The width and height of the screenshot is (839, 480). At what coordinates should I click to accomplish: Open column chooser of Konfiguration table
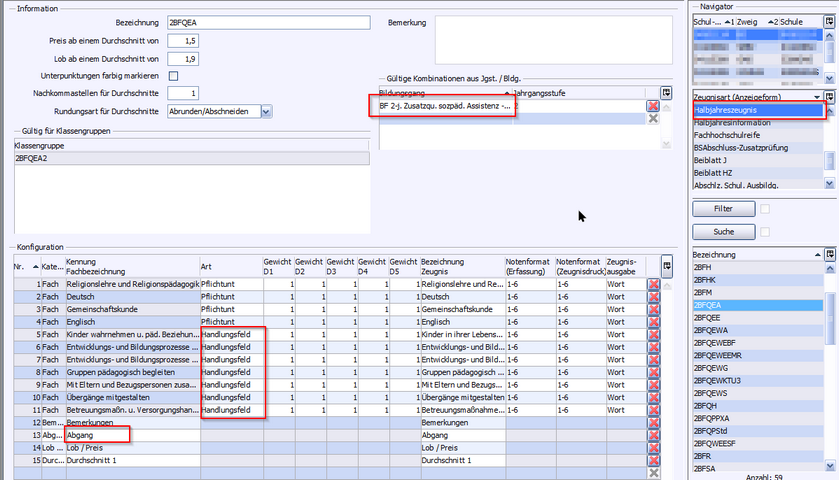point(667,264)
